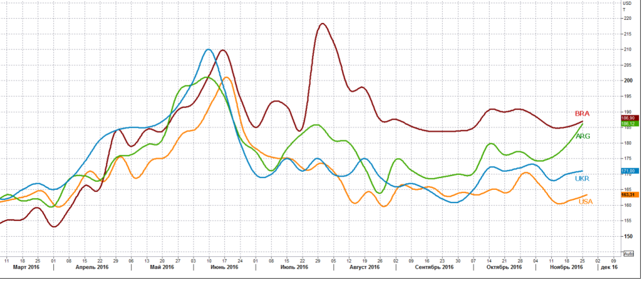
Task: Click the Август 2016 month label
Action: click(x=365, y=267)
